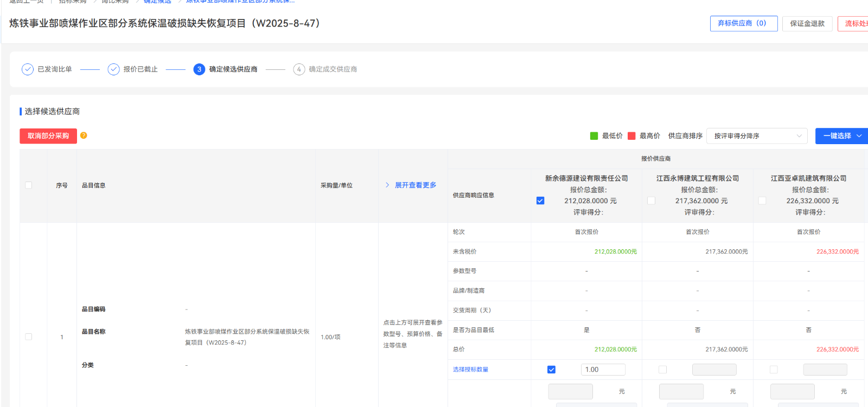Image resolution: width=868 pixels, height=407 pixels.
Task: Click the 轮次 row label
Action: point(459,232)
